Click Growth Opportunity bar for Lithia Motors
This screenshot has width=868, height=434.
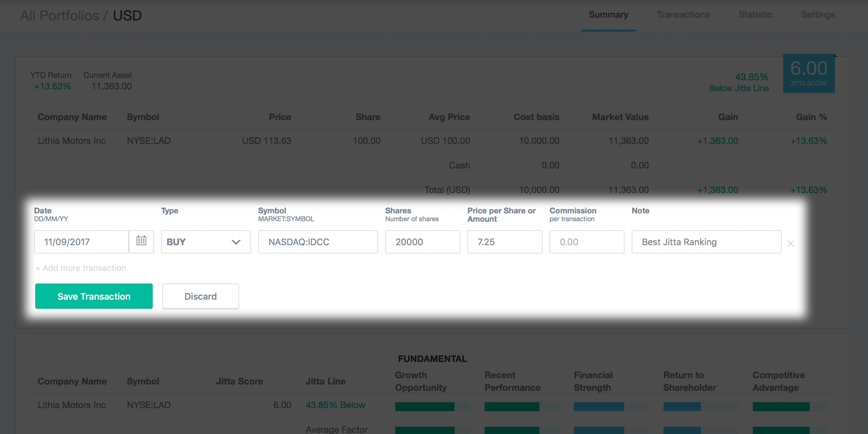point(432,406)
